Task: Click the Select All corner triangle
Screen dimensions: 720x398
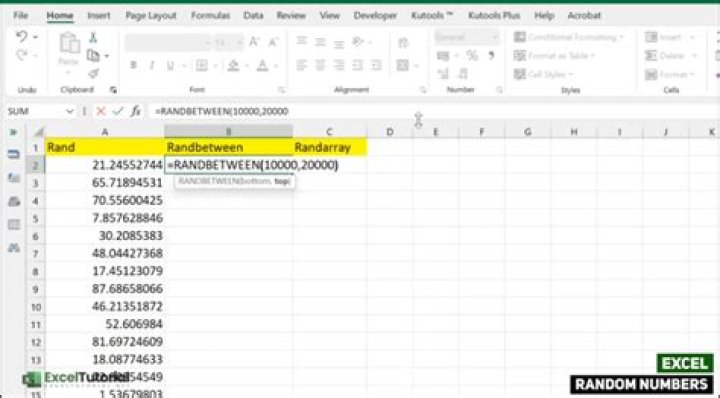Action: [x=39, y=132]
